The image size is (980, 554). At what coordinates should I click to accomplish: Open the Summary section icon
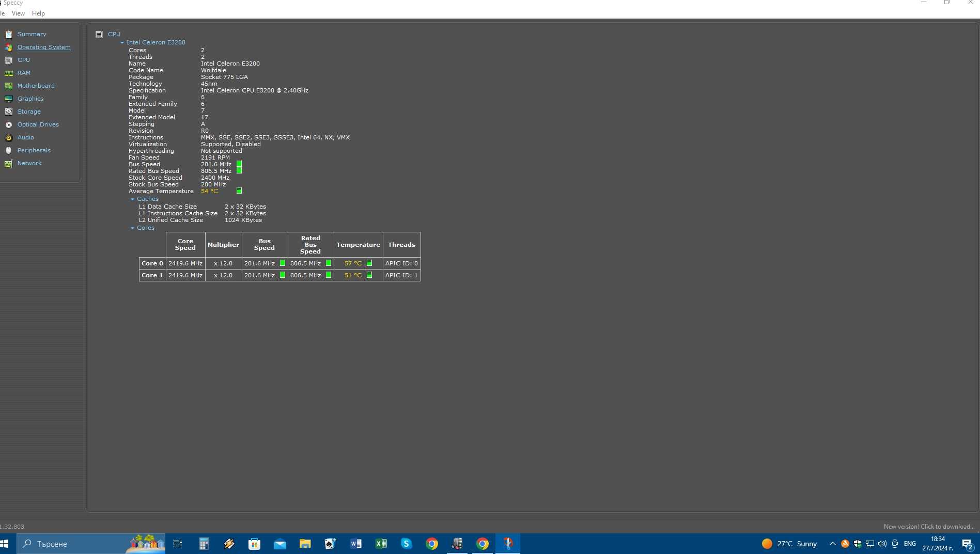[x=8, y=34]
